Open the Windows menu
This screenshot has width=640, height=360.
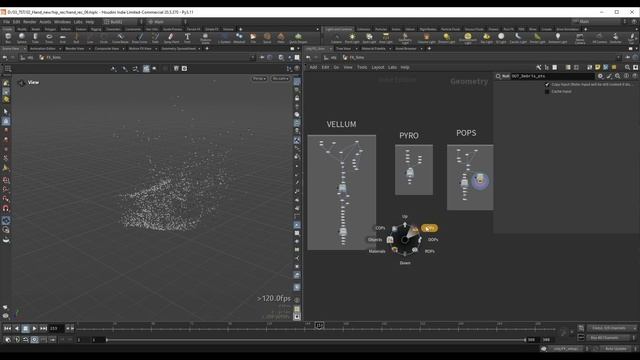pyautogui.click(x=62, y=22)
